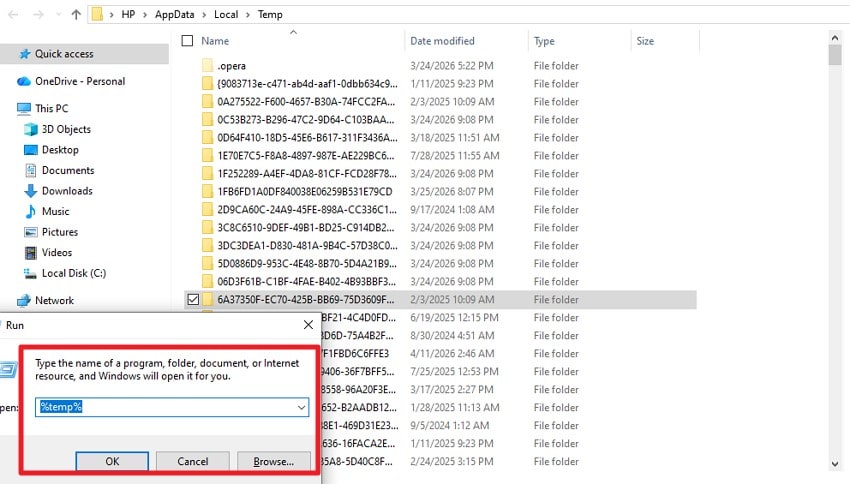The height and width of the screenshot is (484, 850).
Task: Click the address bar folder icon
Action: click(x=97, y=14)
